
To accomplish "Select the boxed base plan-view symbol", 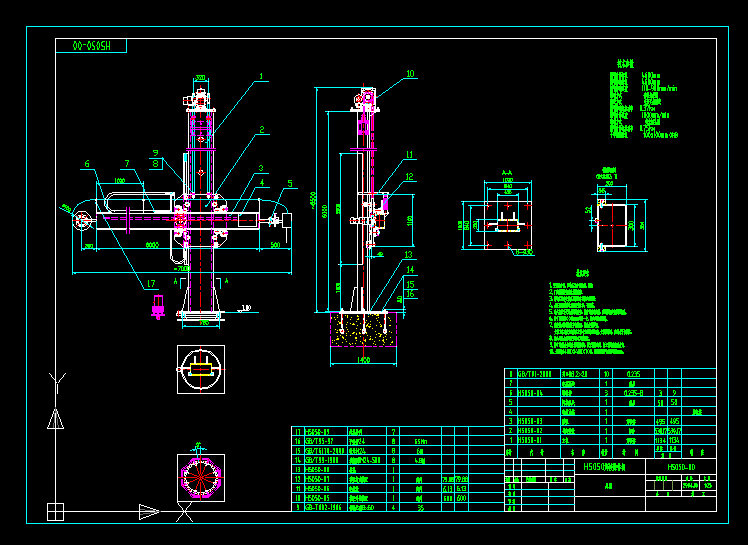I will click(200, 369).
